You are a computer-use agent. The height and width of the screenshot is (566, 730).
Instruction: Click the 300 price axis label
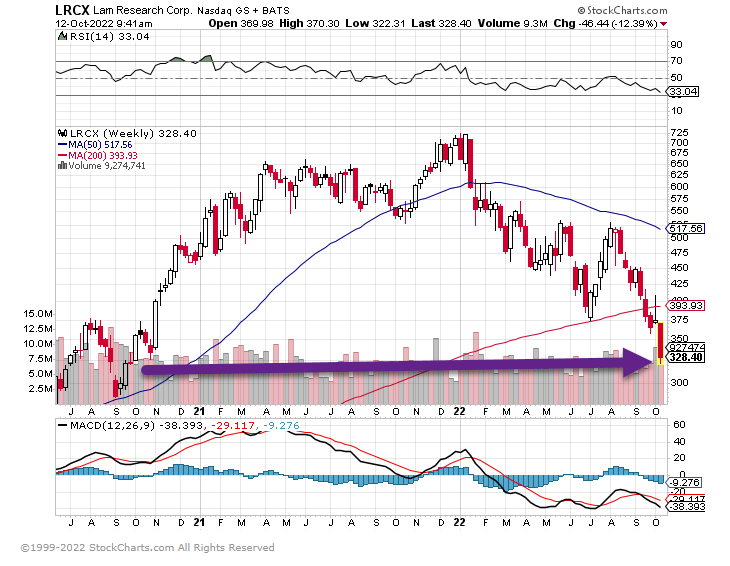click(679, 383)
